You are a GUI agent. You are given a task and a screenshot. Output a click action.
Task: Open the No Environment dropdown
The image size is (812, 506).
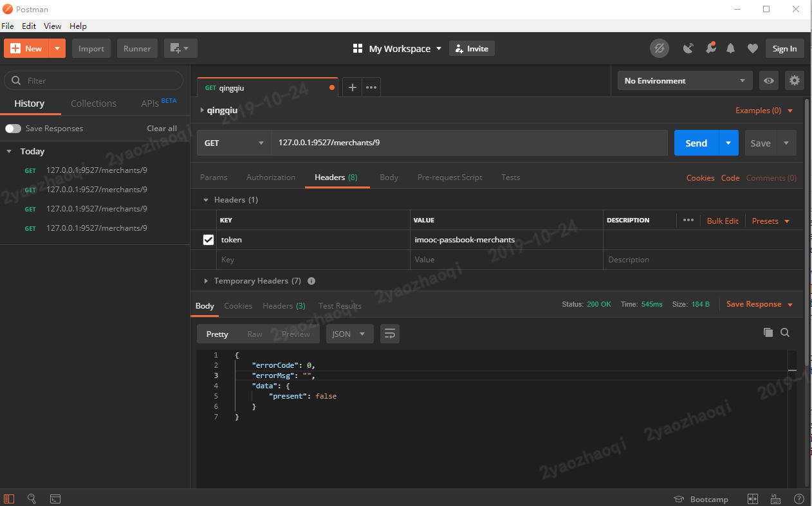(685, 80)
